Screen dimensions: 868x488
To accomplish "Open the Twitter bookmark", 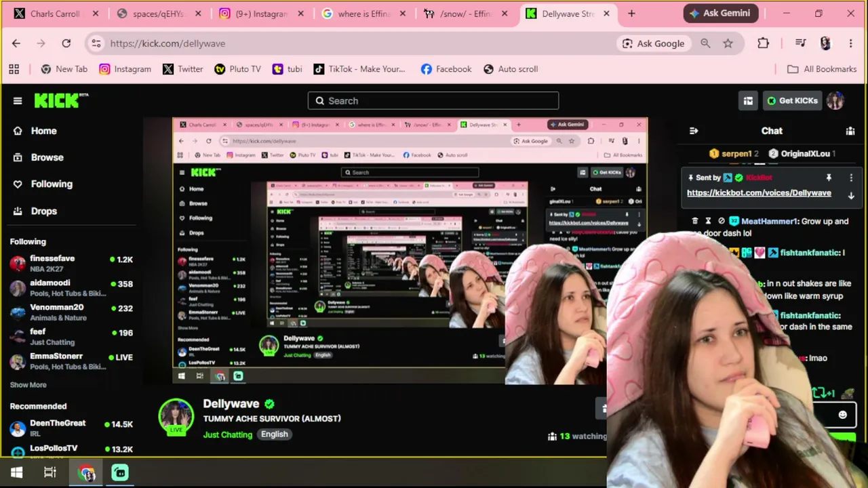I will coord(182,69).
